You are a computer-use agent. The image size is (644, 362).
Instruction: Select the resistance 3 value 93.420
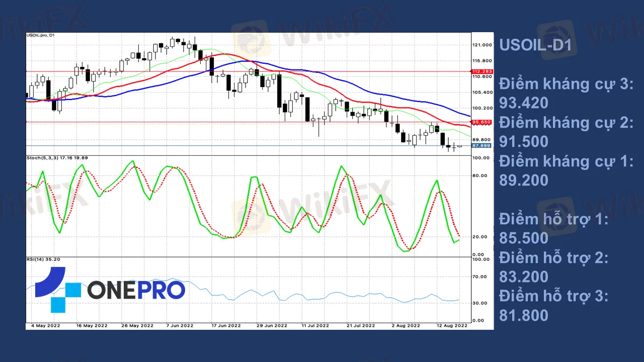[x=523, y=103]
